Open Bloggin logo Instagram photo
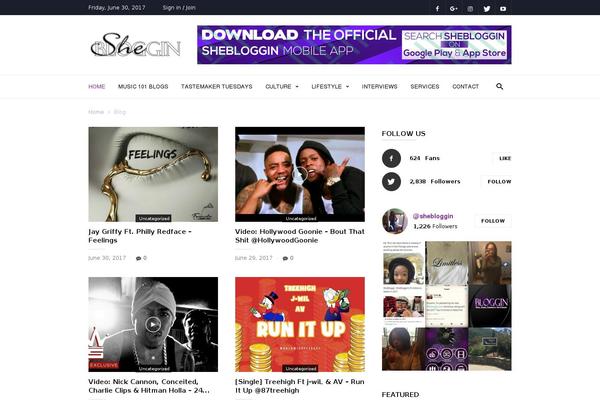Image resolution: width=600 pixels, height=400 pixels. (x=490, y=306)
